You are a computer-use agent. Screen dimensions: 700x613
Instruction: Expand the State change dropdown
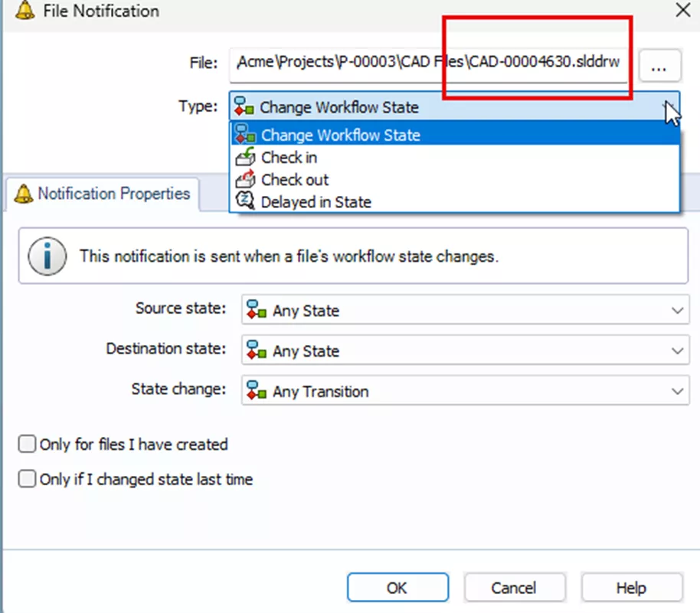pos(677,391)
